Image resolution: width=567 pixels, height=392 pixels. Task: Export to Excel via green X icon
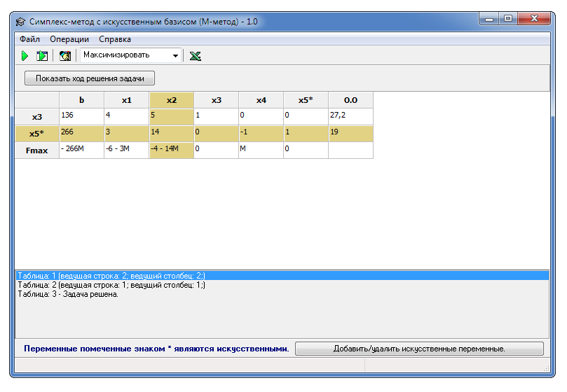coord(196,55)
